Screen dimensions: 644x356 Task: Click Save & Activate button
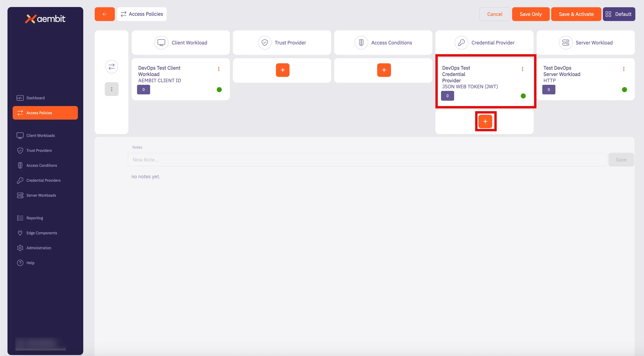coord(576,14)
